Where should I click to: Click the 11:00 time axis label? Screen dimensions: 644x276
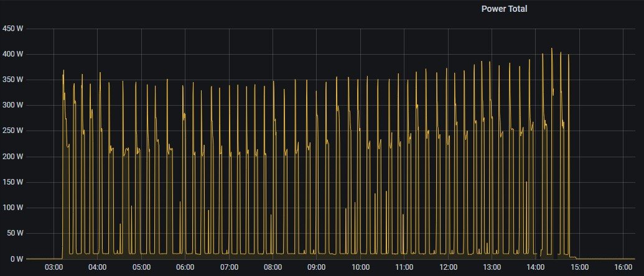pos(404,267)
